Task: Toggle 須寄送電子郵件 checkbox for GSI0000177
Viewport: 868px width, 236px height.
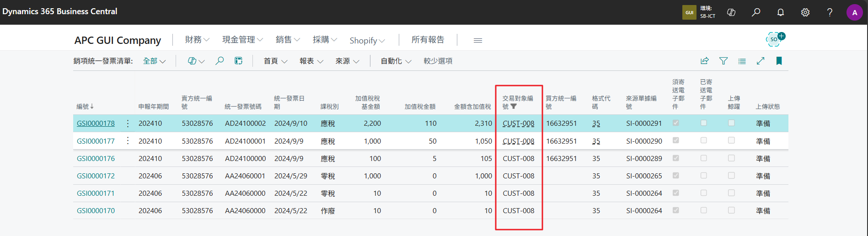Action: click(676, 140)
